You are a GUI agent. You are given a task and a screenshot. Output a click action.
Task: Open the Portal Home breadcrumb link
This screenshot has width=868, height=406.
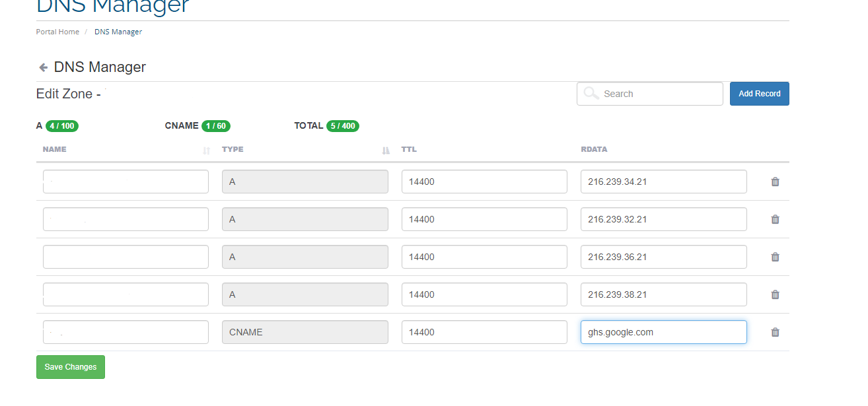click(57, 32)
